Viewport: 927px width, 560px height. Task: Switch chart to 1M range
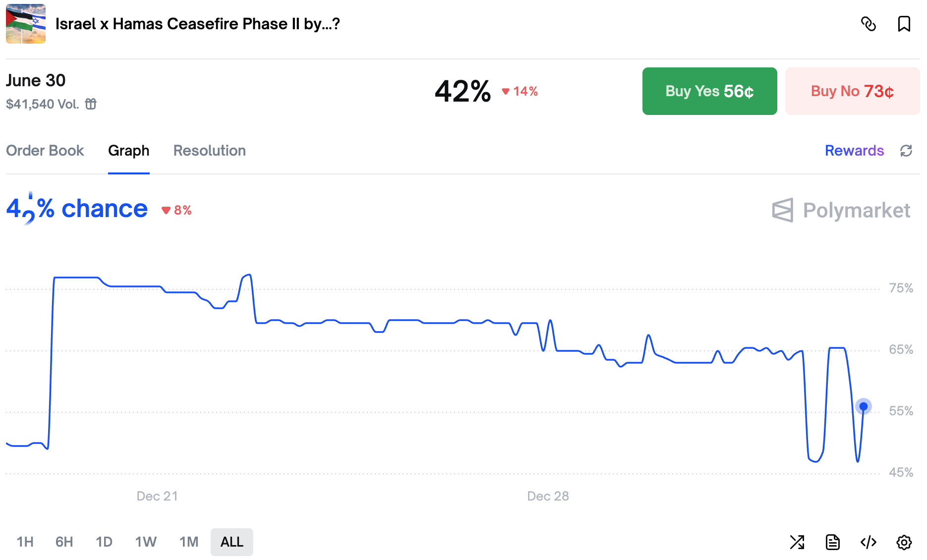click(189, 542)
